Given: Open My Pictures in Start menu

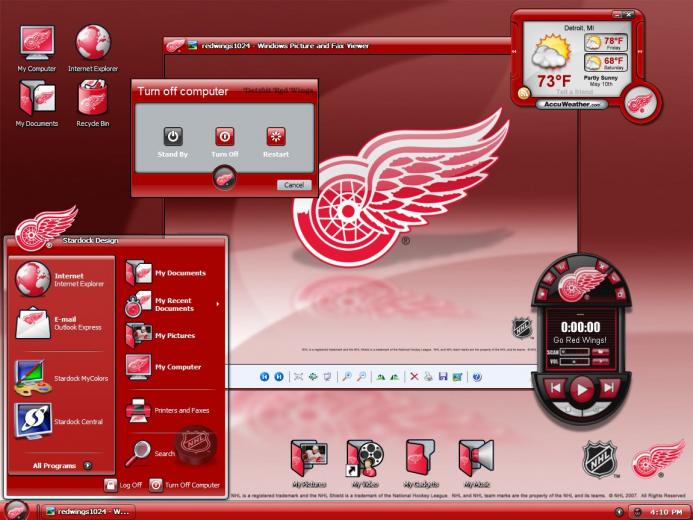Looking at the screenshot, I should pos(162,335).
